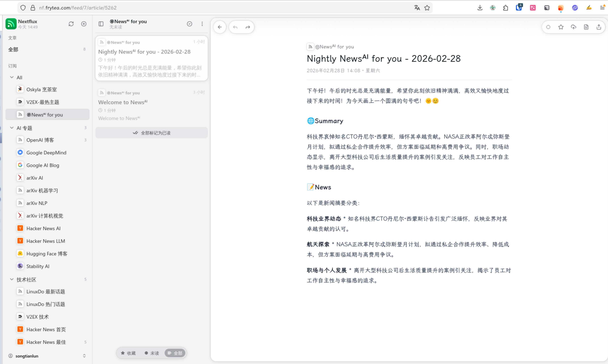
Task: Go to next article arrow
Action: click(248, 27)
